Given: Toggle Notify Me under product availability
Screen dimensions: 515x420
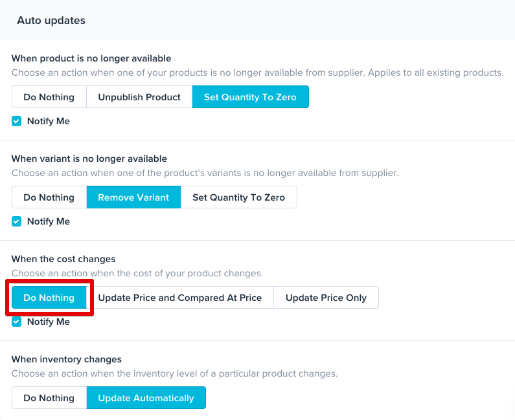Looking at the screenshot, I should tap(17, 121).
